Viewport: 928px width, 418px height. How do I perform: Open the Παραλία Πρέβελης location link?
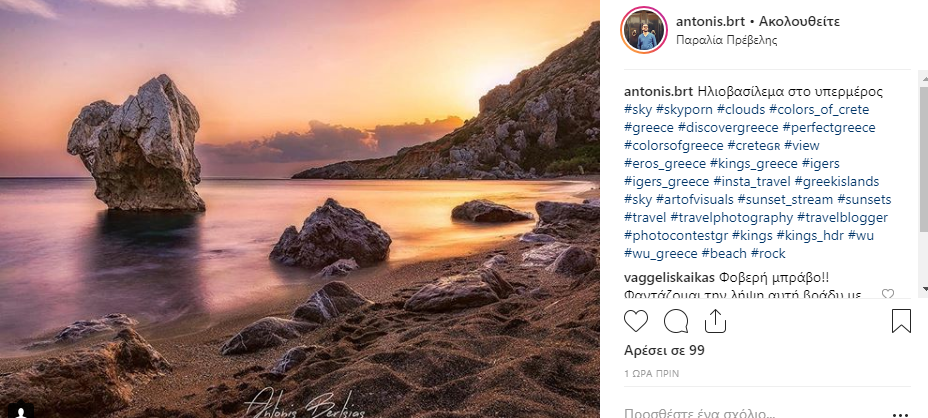tap(726, 41)
